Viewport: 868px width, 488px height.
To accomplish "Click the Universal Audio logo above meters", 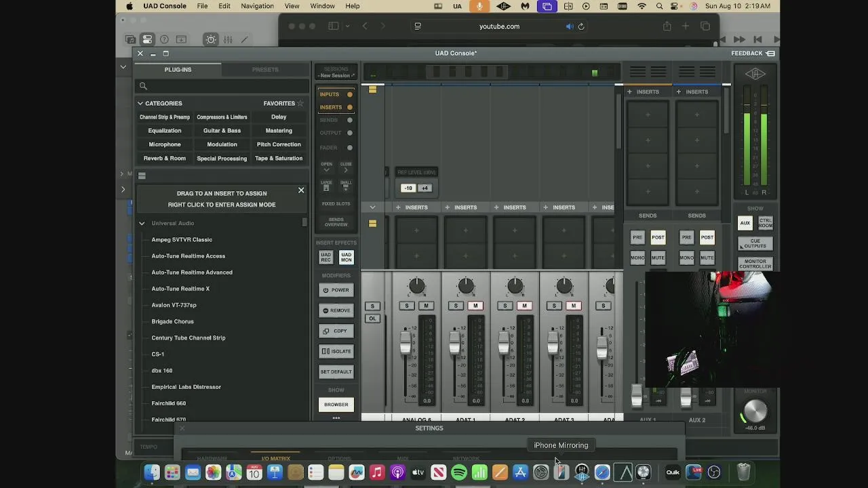I will [755, 74].
